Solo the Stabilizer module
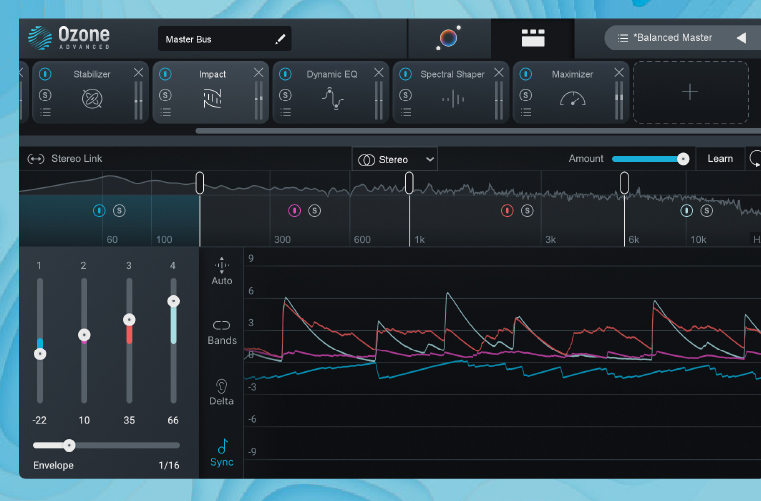 coord(45,95)
